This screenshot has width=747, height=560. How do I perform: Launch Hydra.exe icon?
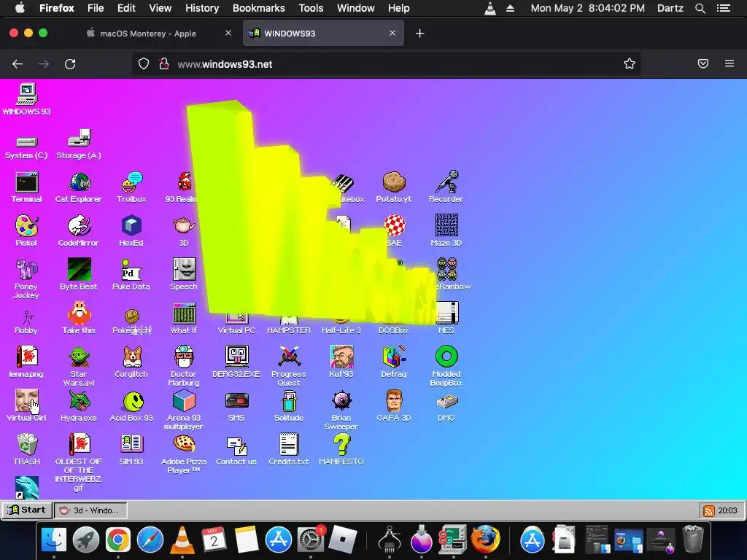click(x=79, y=406)
